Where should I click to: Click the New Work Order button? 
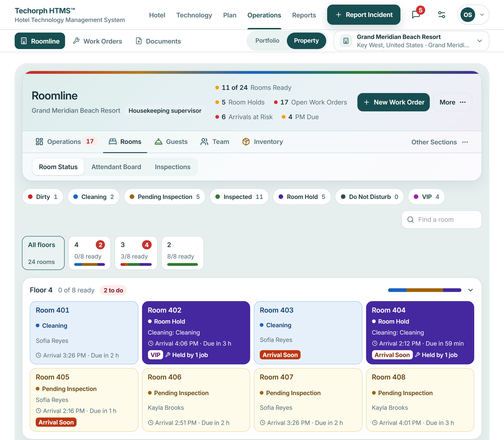coord(393,102)
